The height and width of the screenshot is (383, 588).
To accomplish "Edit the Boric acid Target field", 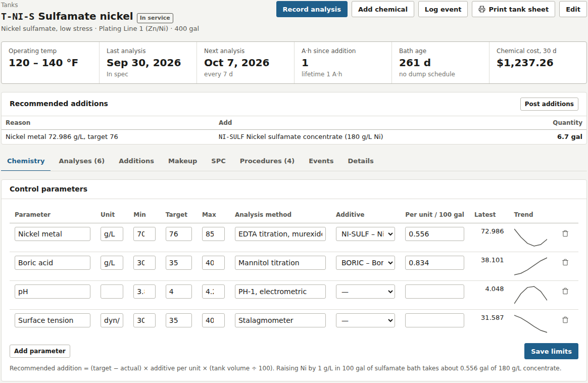I will tap(178, 263).
